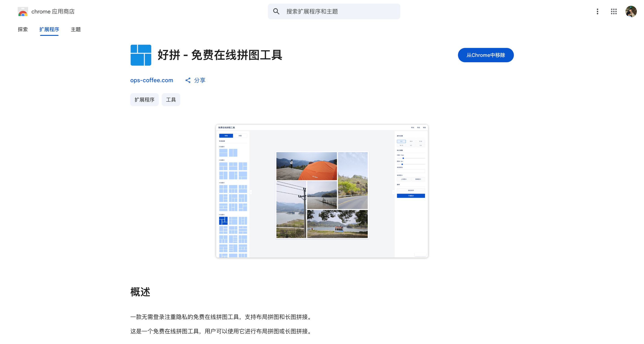Click the magnifying glass search icon
This screenshot has height=344, width=644.
pyautogui.click(x=276, y=11)
